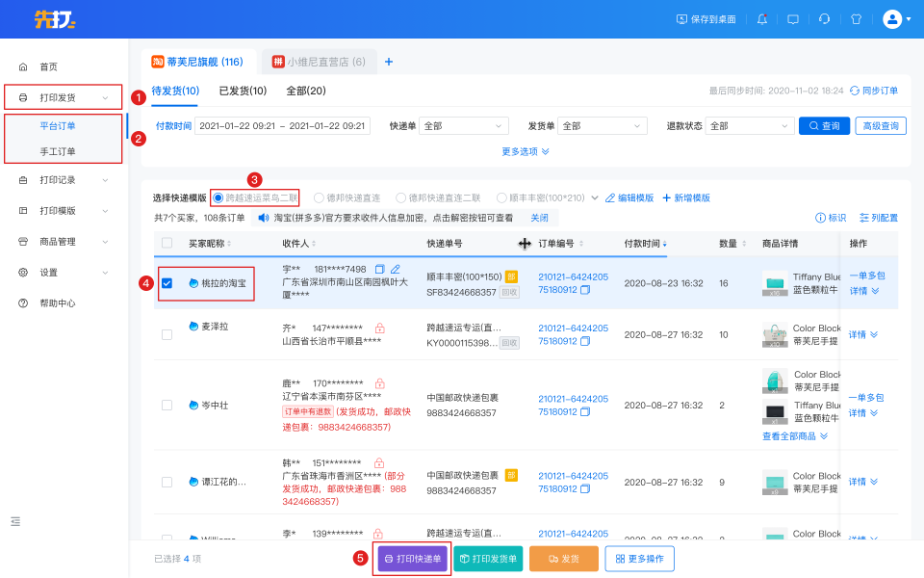This screenshot has width=924, height=578.
Task: Open the 快递单 dropdown
Action: click(x=463, y=126)
